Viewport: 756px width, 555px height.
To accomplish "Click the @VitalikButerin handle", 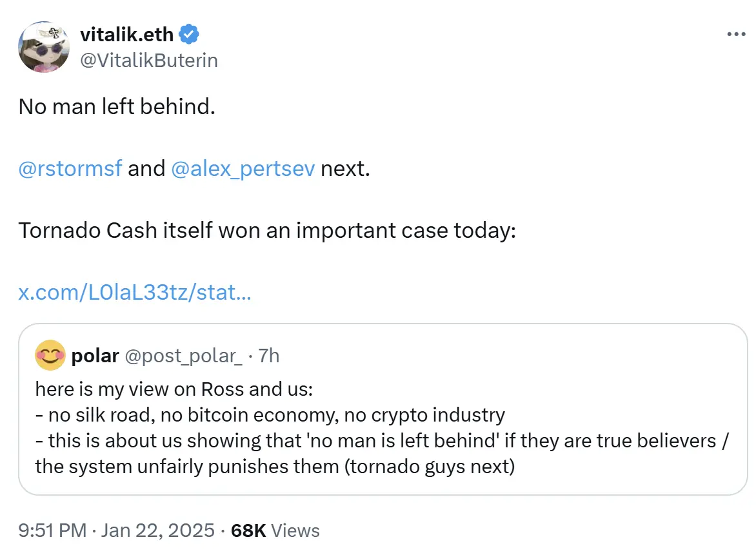I will [149, 60].
